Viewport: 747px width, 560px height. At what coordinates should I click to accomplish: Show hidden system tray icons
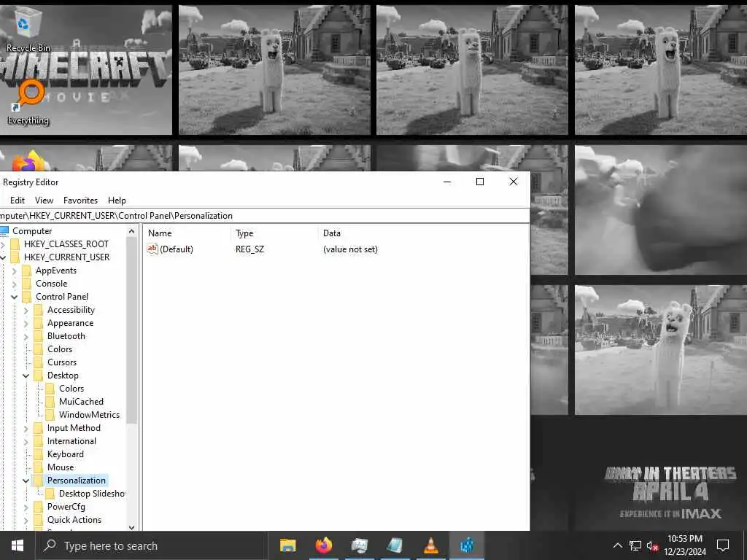617,545
